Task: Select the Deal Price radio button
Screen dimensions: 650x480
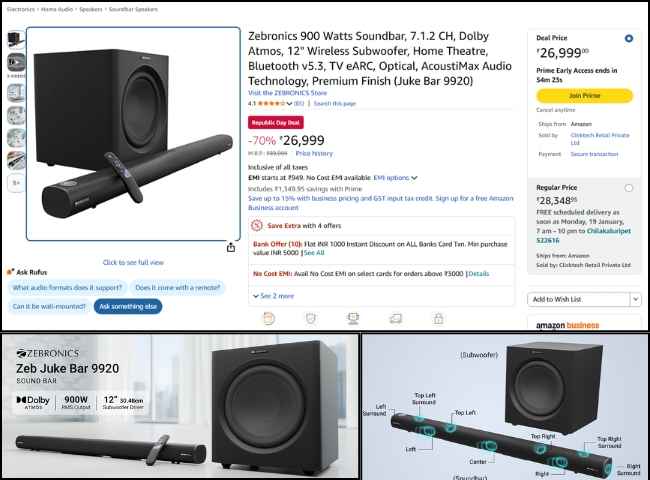Action: [x=629, y=39]
